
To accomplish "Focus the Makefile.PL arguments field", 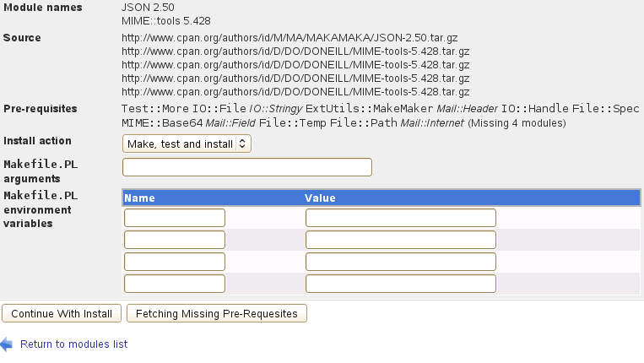I will coord(247,167).
